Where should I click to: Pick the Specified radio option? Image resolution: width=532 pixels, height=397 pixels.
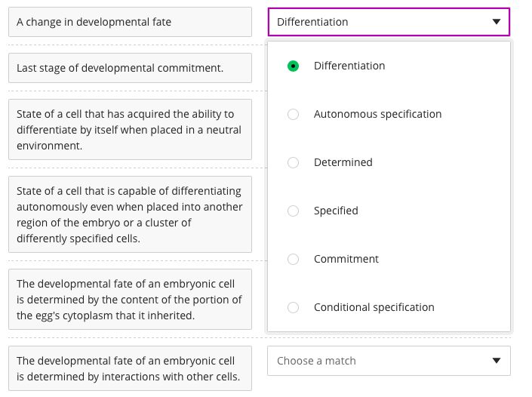coord(294,211)
